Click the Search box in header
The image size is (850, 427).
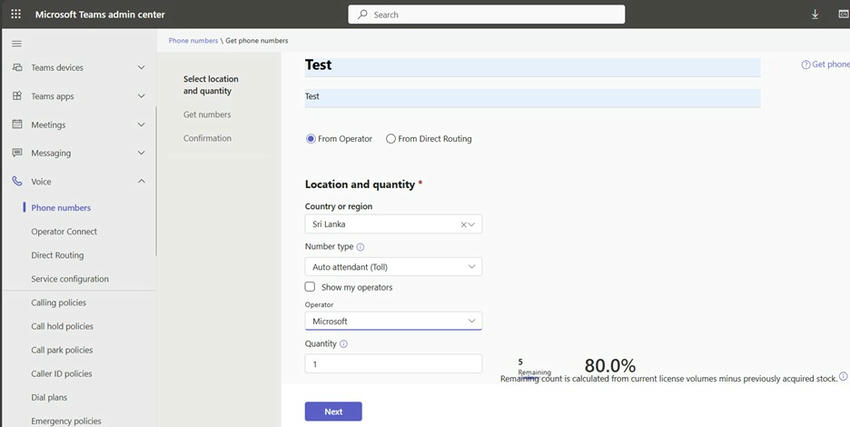coord(486,15)
